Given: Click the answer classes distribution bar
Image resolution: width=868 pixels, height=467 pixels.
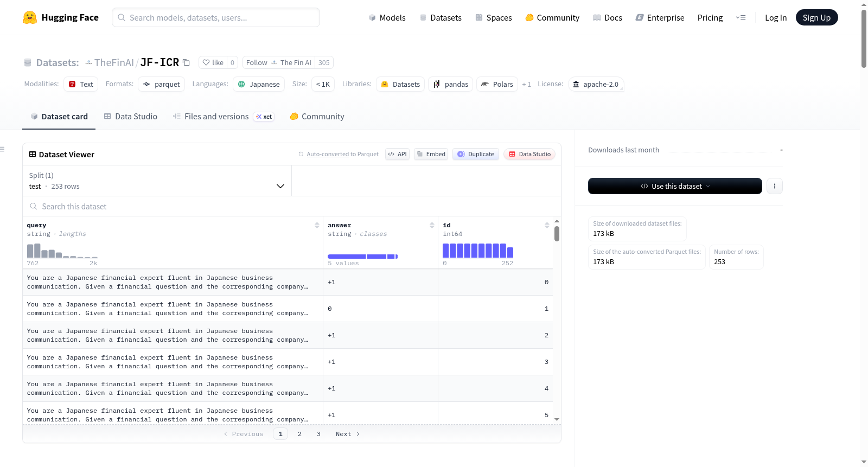Looking at the screenshot, I should point(362,256).
